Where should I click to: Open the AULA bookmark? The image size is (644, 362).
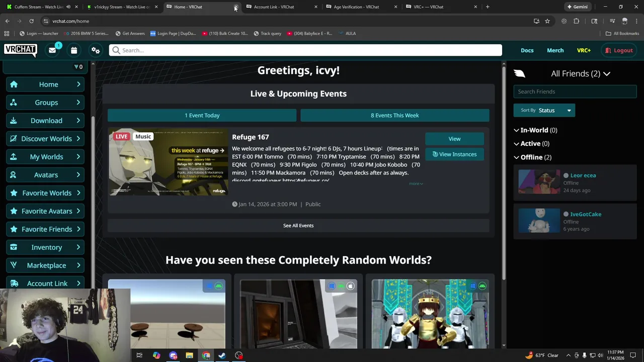pos(347,34)
